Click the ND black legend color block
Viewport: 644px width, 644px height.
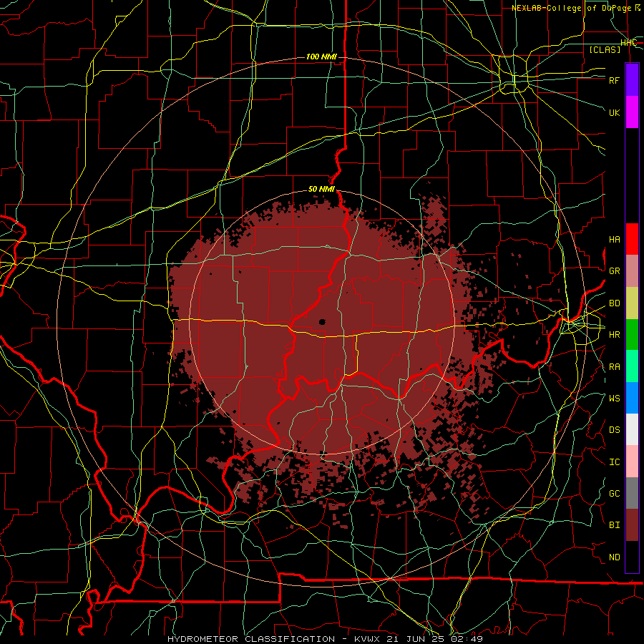tap(632, 557)
